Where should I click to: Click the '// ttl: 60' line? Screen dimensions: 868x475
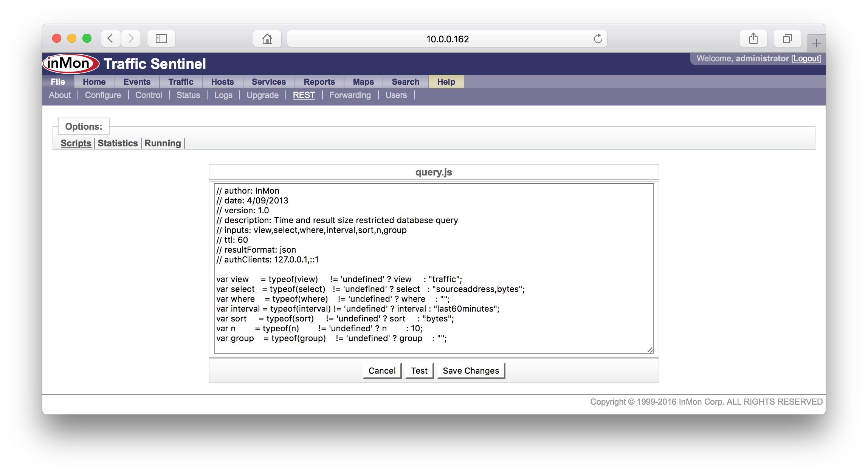pyautogui.click(x=232, y=240)
